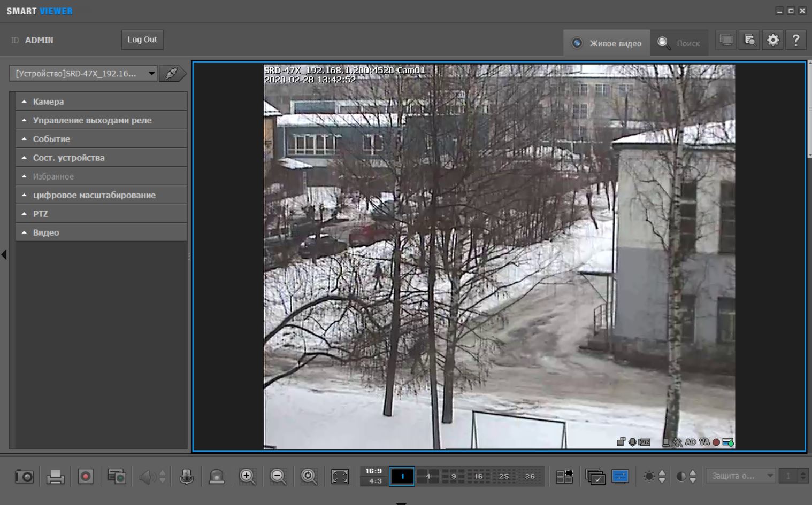Click the zoom in magnifier icon
This screenshot has height=505, width=812.
click(x=247, y=476)
